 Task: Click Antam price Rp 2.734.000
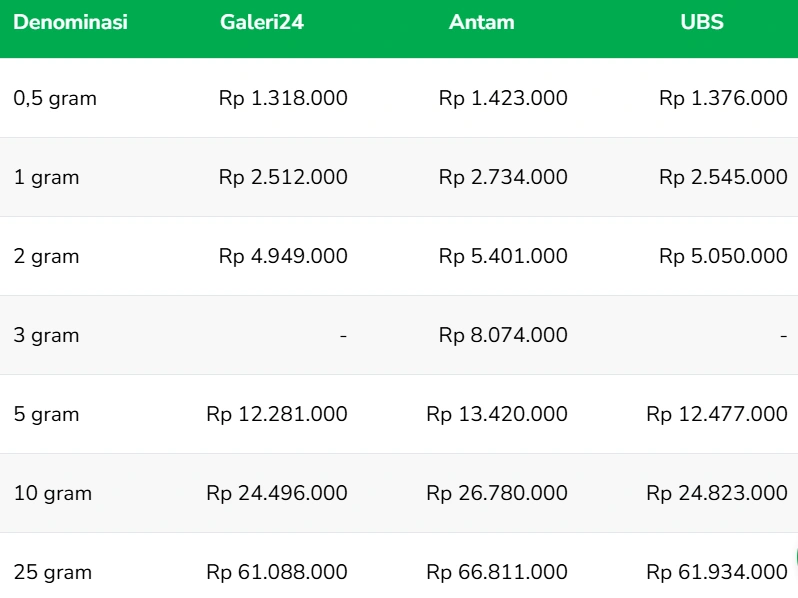[503, 177]
